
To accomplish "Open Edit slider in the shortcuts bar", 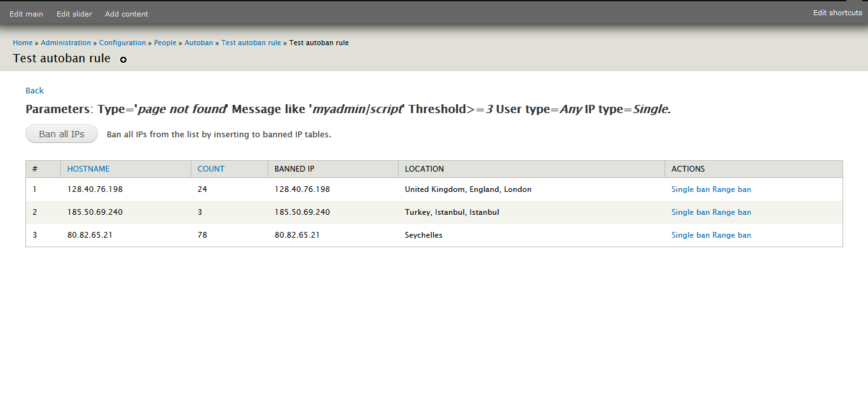I will coord(74,13).
